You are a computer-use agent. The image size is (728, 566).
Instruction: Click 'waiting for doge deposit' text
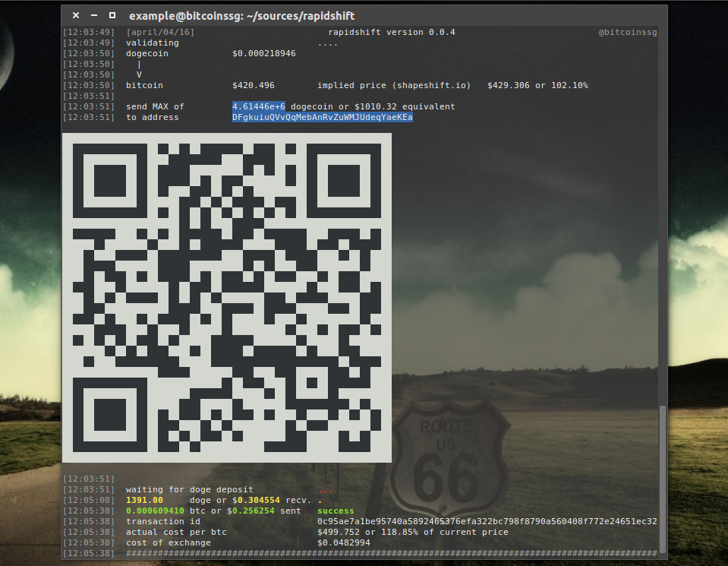click(x=190, y=489)
